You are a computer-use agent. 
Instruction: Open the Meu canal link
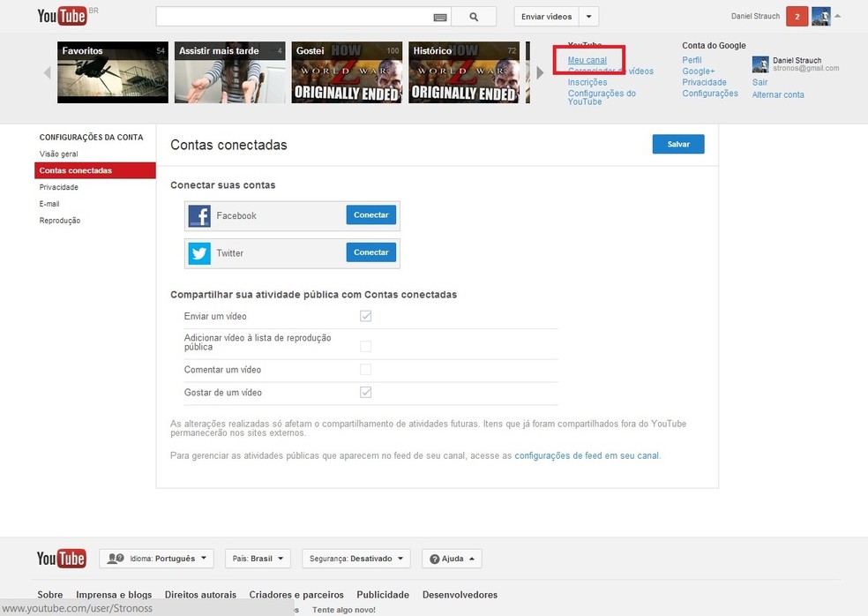click(x=587, y=60)
